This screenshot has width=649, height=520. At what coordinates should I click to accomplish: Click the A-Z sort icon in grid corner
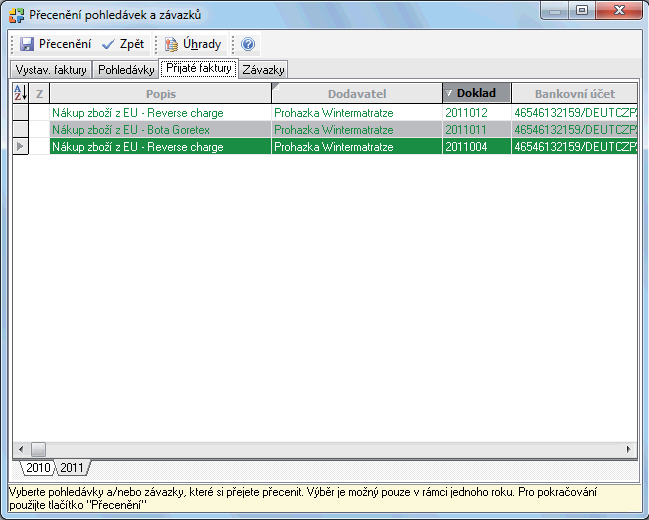coord(20,93)
